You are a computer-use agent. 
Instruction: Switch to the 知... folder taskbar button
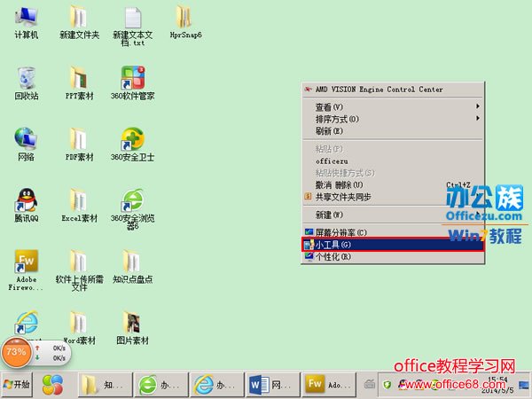click(x=105, y=385)
